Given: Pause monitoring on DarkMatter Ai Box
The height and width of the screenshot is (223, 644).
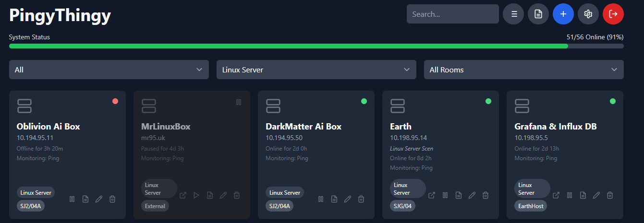Looking at the screenshot, I should pos(321,199).
